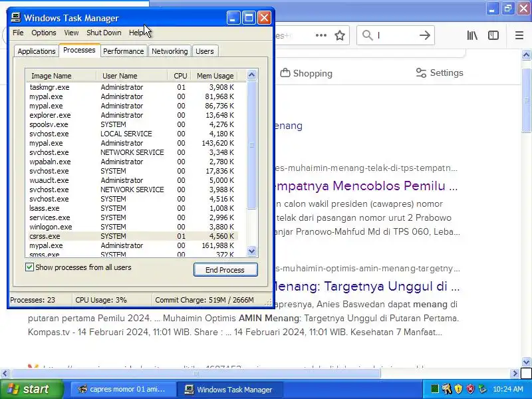Click in the browser search input field
The image size is (532, 399).
(x=396, y=35)
